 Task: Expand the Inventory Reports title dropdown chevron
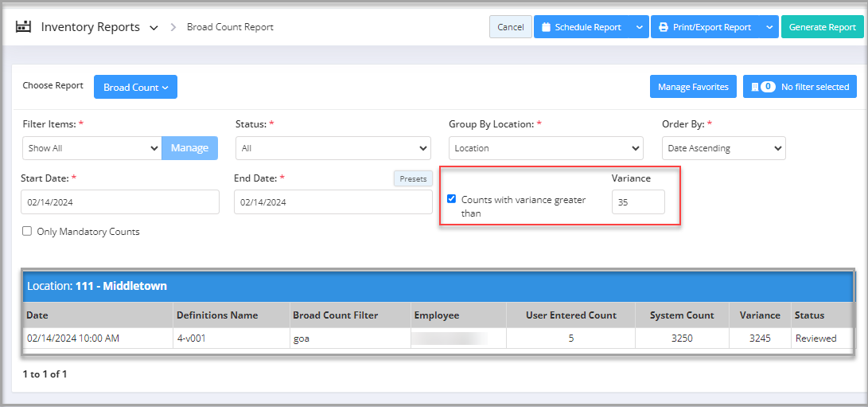[x=154, y=28]
